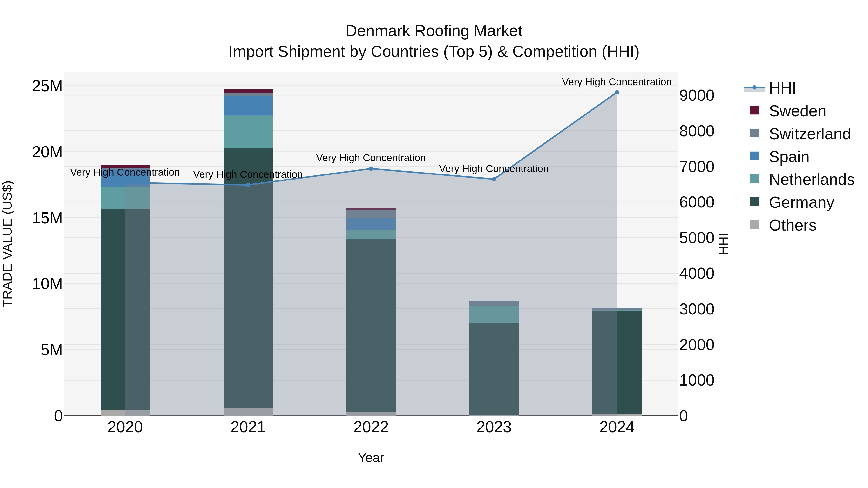The height and width of the screenshot is (488, 868).
Task: Click the Germany dark green legend swatch
Action: point(754,201)
